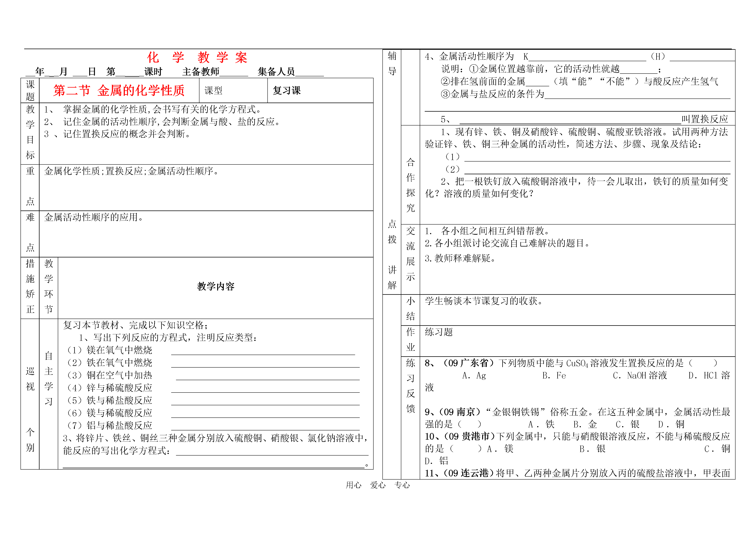Click the blank after "集备人员"
Image resolution: width=756 pixels, height=535 pixels.
[x=309, y=72]
